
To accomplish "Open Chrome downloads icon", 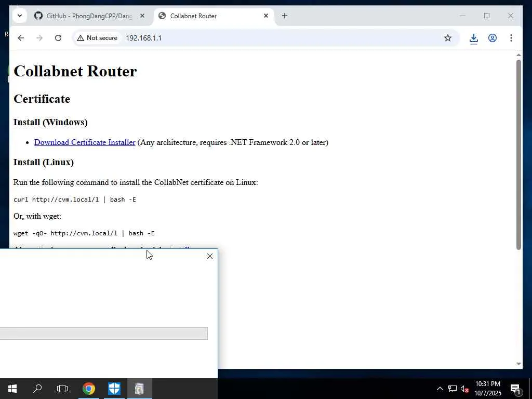I will pyautogui.click(x=474, y=38).
